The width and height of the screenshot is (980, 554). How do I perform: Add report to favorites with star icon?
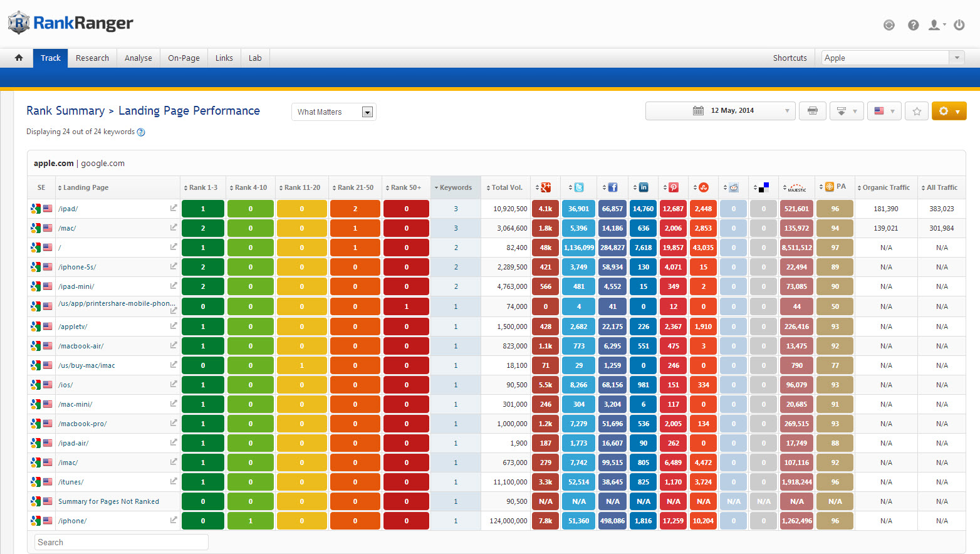[917, 111]
